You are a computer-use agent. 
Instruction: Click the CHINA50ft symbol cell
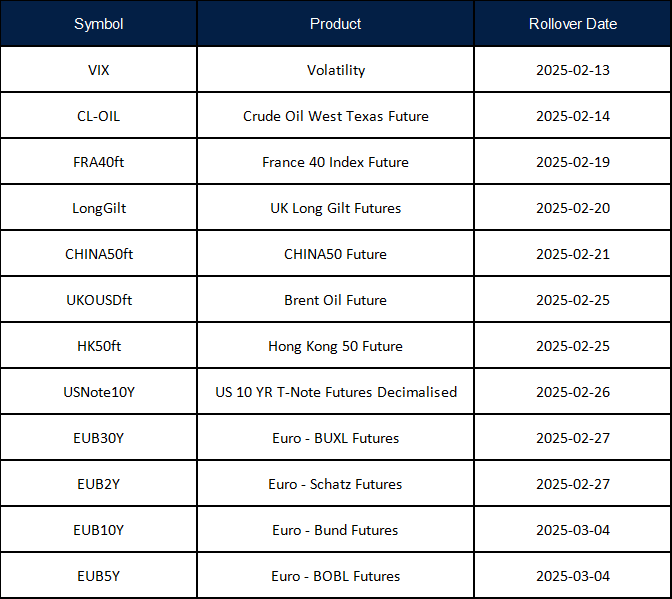click(98, 254)
